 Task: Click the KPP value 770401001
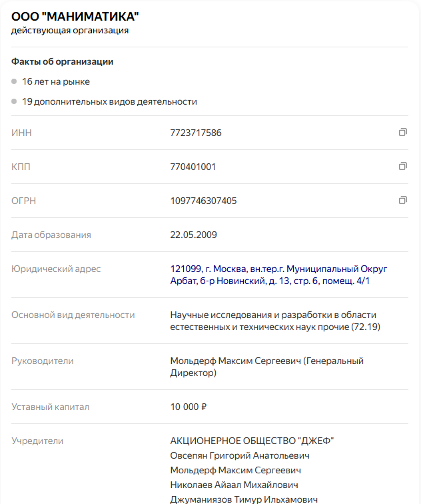193,167
